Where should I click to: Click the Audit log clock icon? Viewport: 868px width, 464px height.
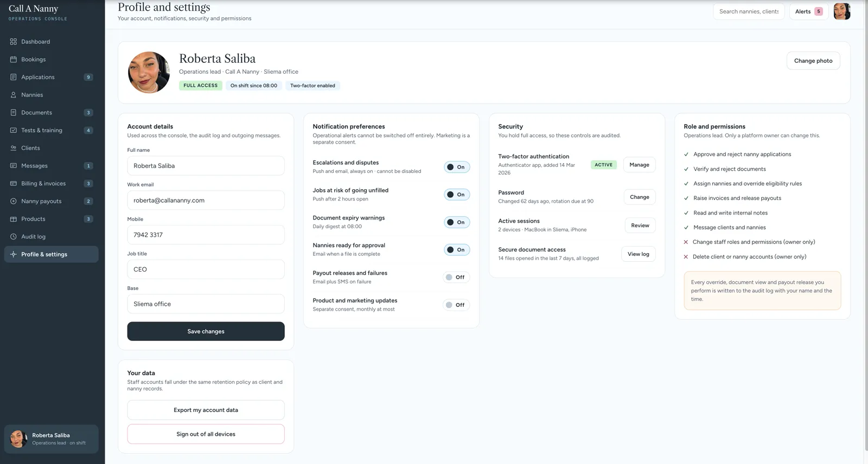[14, 237]
